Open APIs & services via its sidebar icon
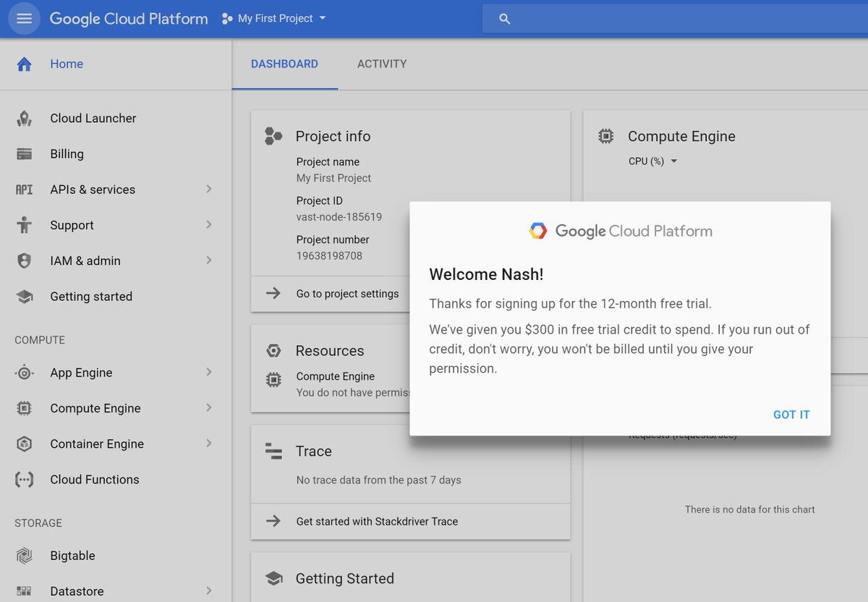This screenshot has width=868, height=602. 22,189
